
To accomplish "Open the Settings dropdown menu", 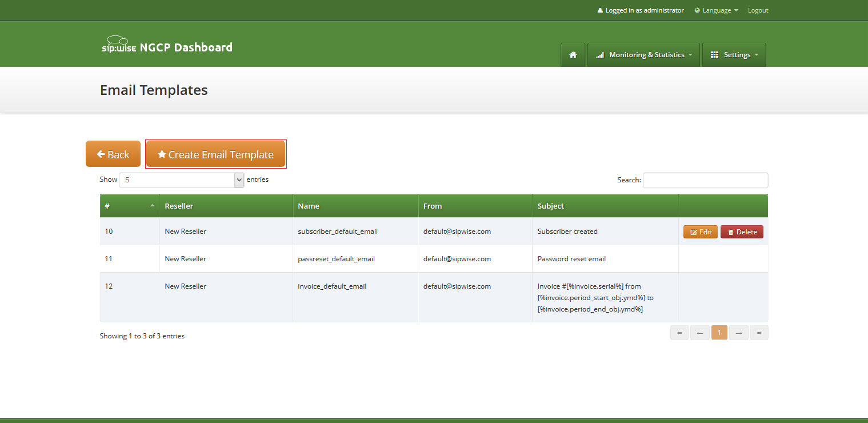I will pyautogui.click(x=734, y=54).
